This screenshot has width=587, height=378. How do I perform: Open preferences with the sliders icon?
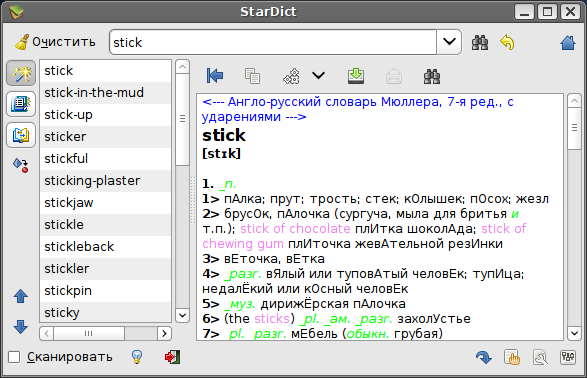tap(568, 357)
